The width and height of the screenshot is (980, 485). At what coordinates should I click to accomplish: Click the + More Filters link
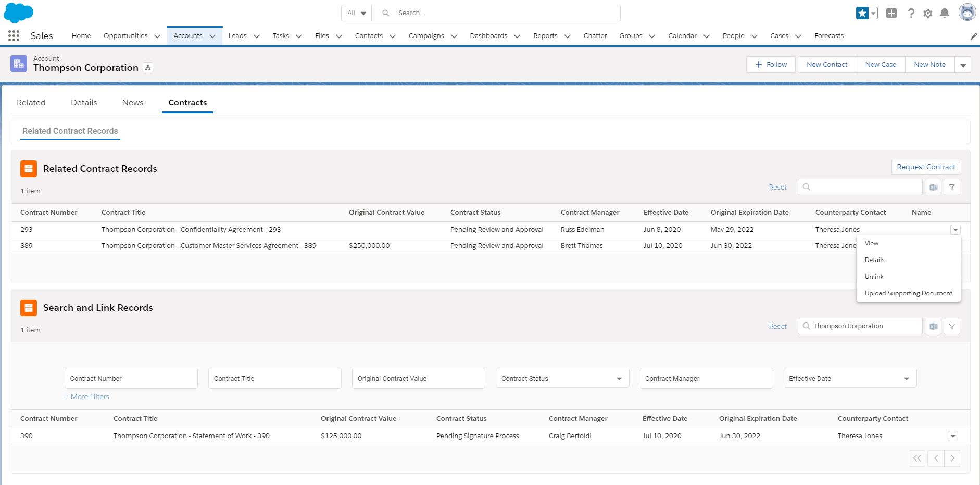(87, 396)
